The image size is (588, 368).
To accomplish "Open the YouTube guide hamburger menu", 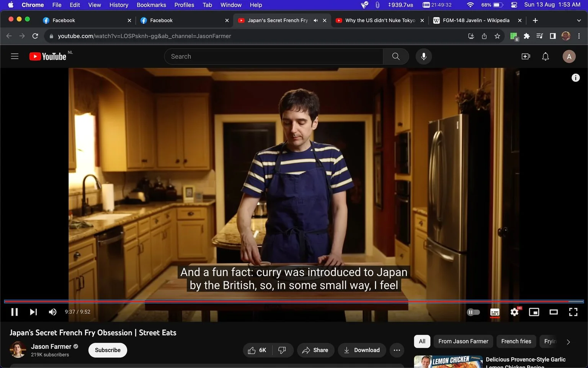I will tap(15, 56).
